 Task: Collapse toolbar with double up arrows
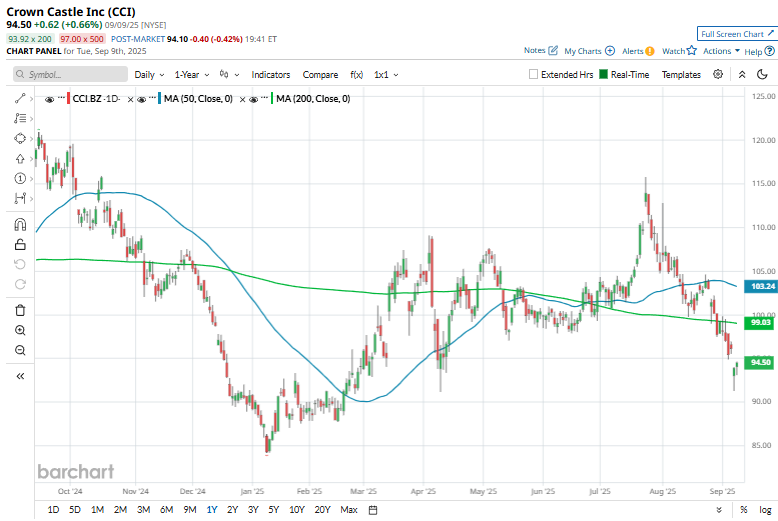742,74
